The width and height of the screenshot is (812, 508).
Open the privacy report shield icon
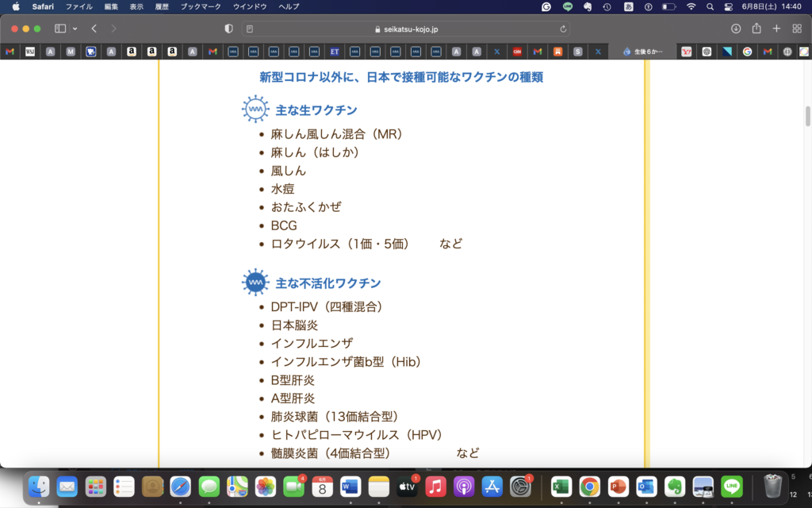pyautogui.click(x=229, y=29)
